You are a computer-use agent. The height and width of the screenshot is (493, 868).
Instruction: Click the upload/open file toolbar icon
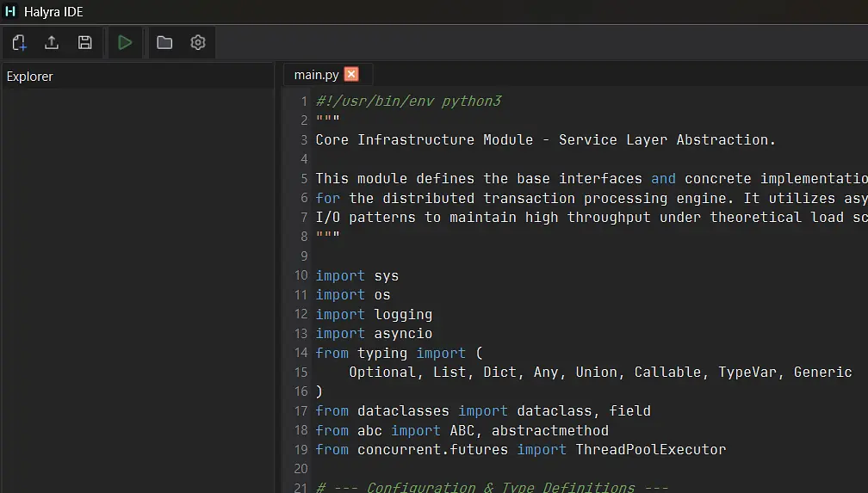pyautogui.click(x=52, y=42)
